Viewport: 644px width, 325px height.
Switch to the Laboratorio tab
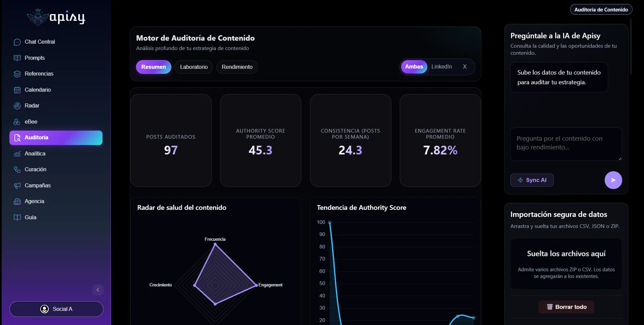pos(194,67)
